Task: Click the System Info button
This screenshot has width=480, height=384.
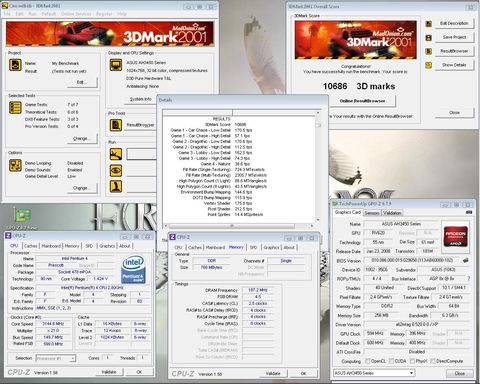Action: coord(140,99)
